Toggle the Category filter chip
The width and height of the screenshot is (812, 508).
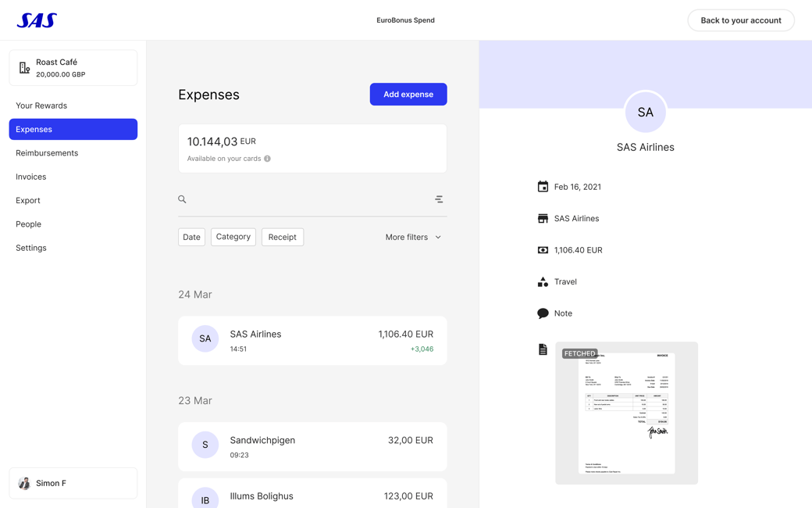pos(233,237)
